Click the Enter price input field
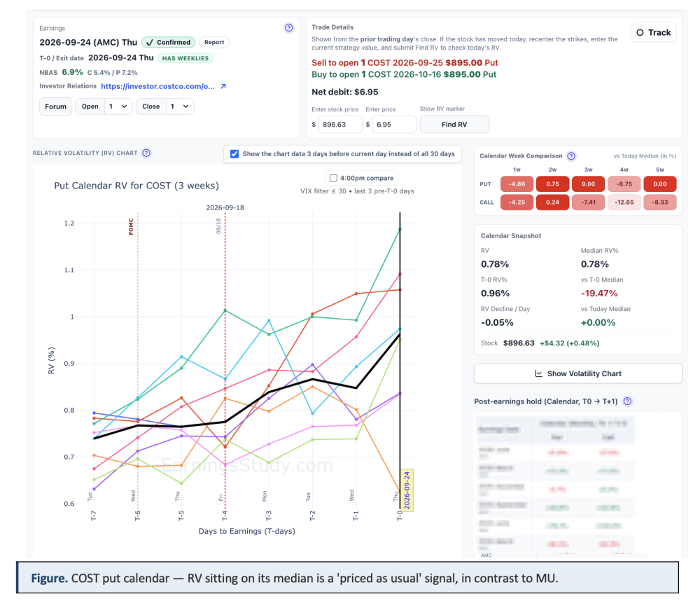The image size is (700, 606). point(393,124)
